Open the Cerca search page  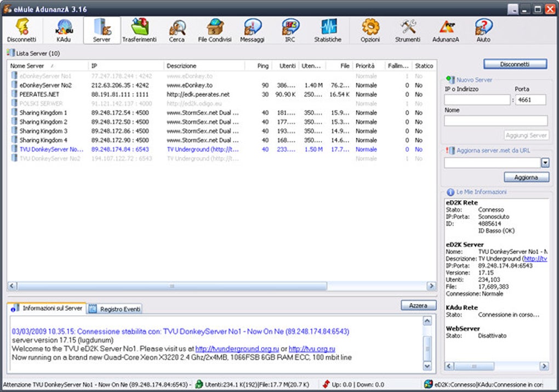tap(177, 30)
